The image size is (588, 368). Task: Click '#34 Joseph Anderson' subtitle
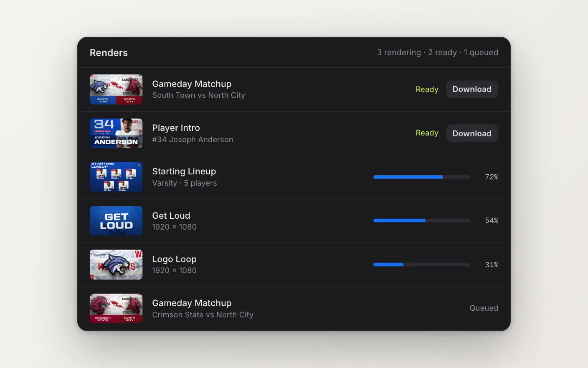(193, 140)
